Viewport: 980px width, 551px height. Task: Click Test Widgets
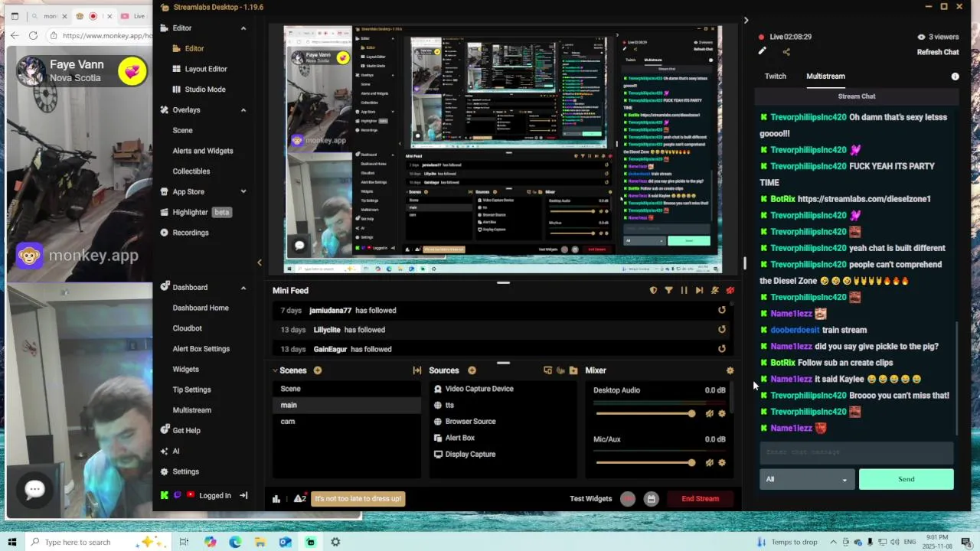click(590, 499)
